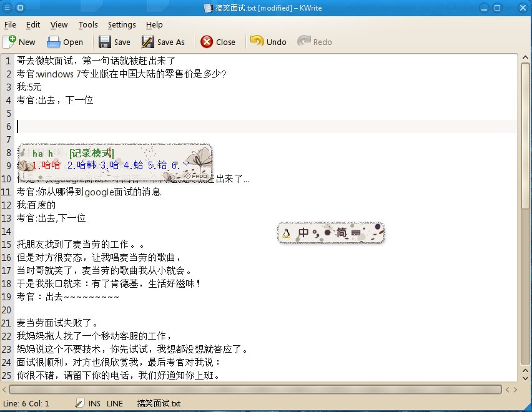Click the red Close document icon
532x412 pixels.
[x=207, y=42]
